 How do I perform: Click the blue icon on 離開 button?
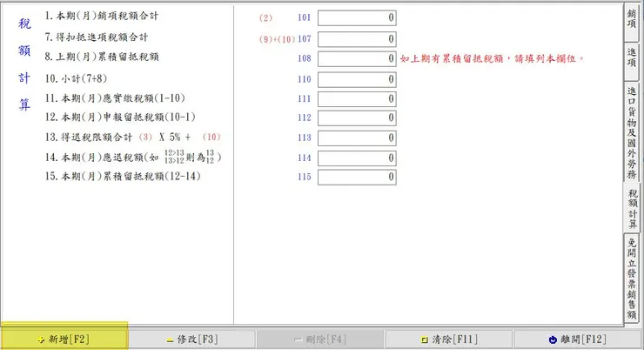pos(553,340)
